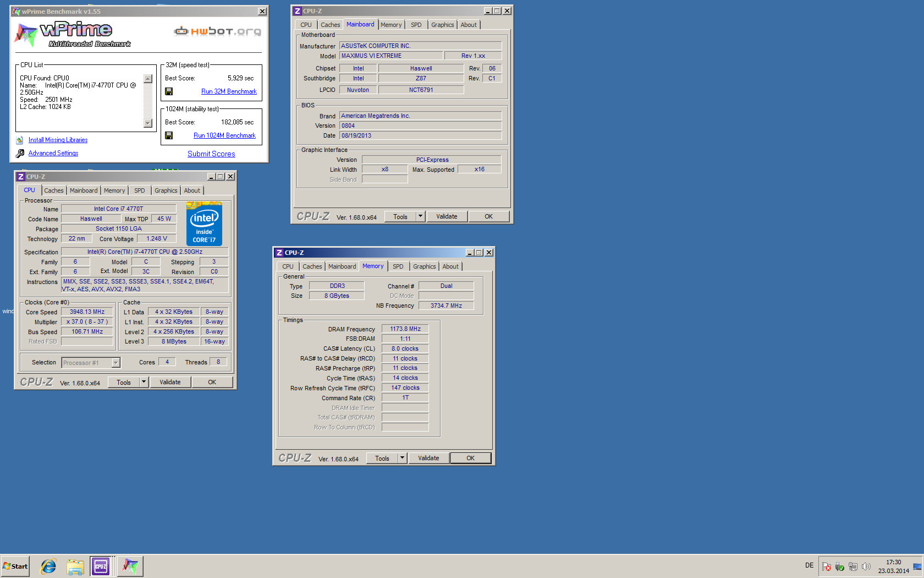Click the Core Speed 3948.13 MHz value

coord(87,312)
